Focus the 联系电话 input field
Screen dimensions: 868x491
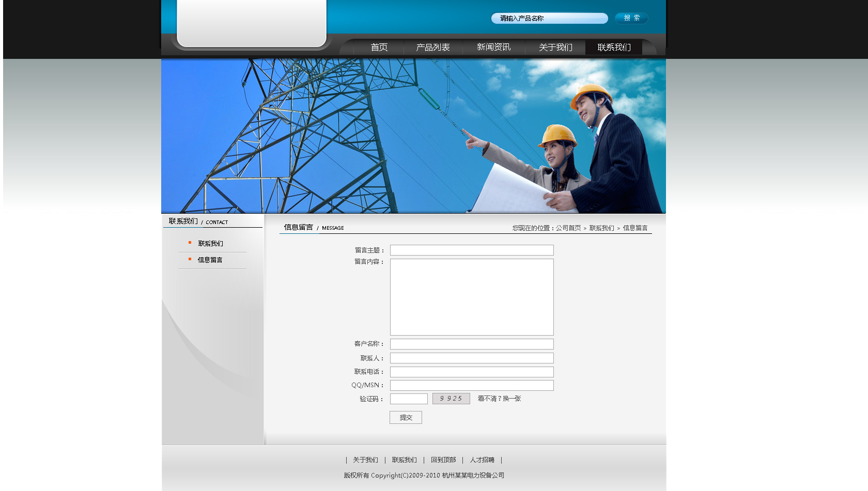point(472,372)
